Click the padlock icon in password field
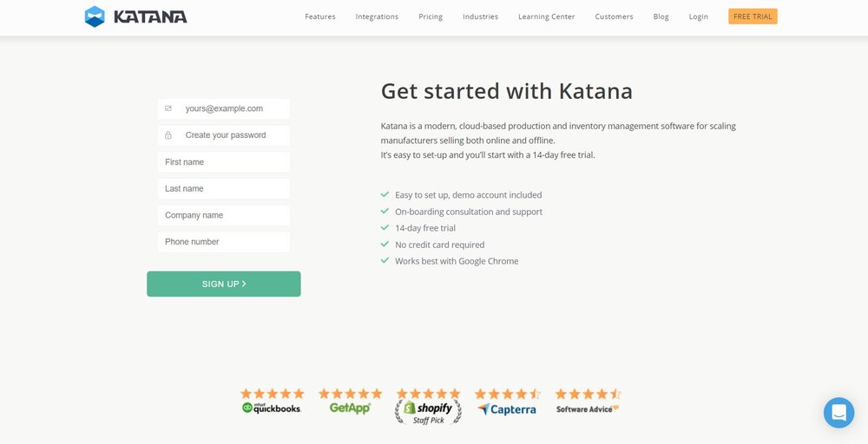This screenshot has width=868, height=444. [x=168, y=135]
